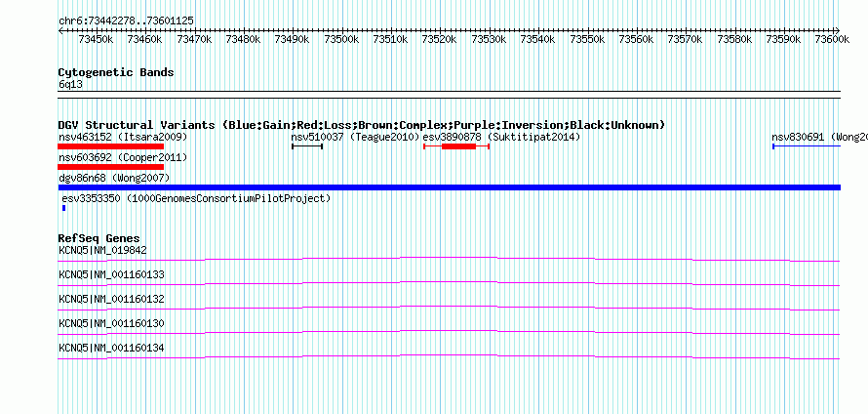Open the Cytogenetic Bands track title
This screenshot has height=414, width=868.
tap(116, 72)
